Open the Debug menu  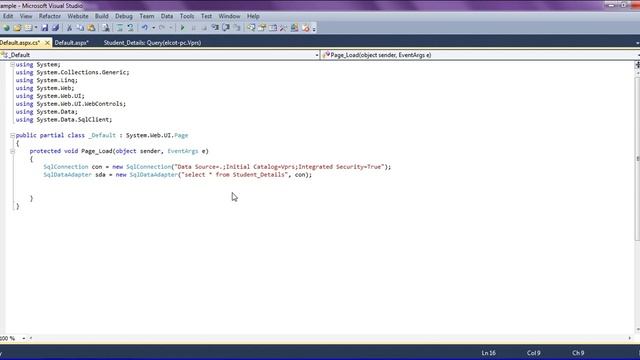124,16
